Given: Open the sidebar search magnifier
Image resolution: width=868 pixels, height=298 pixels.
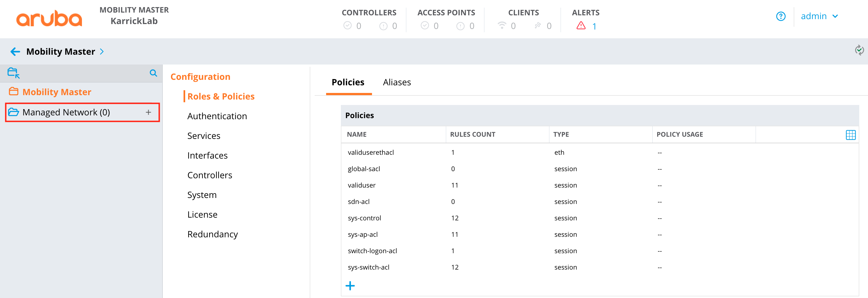Looking at the screenshot, I should coord(153,73).
